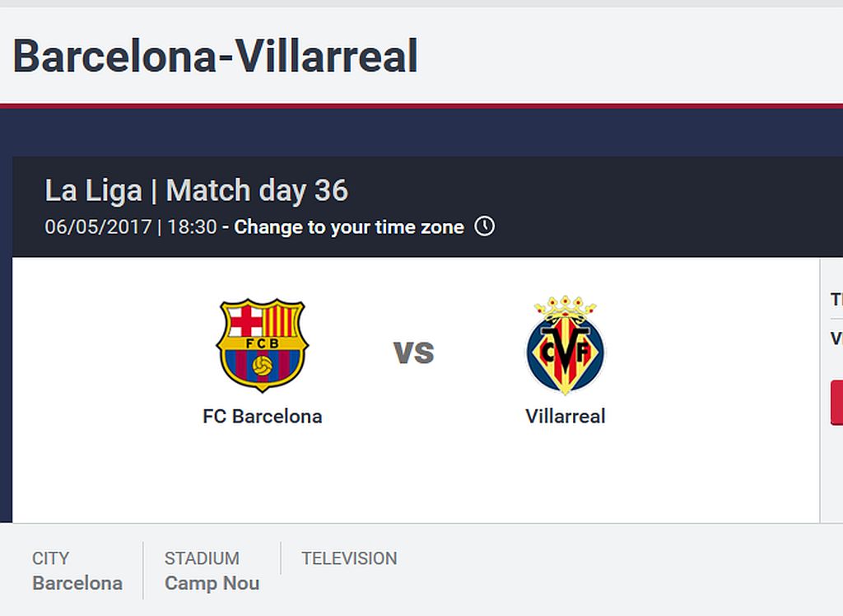Click the CITY label
Image resolution: width=843 pixels, height=616 pixels.
coord(50,558)
